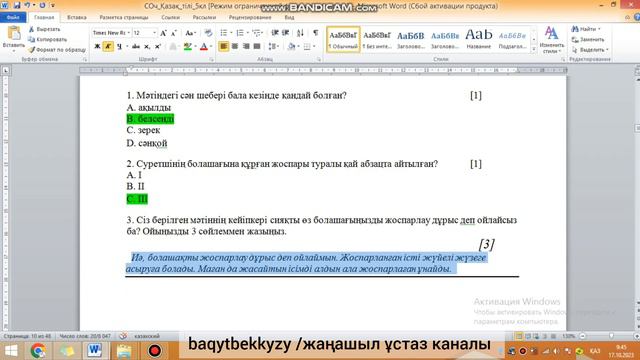Open Bandicam recorder from the taskbar
Viewport: 640px width, 360px height.
point(154,351)
